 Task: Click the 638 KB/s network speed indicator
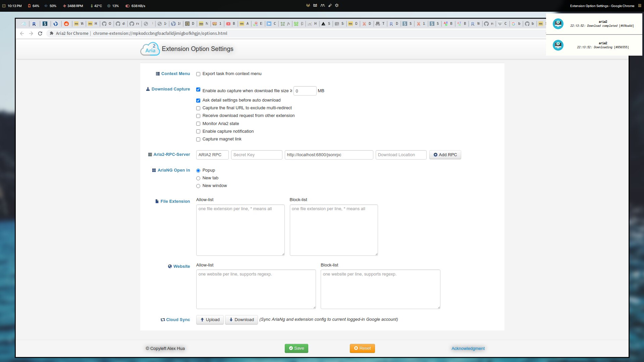135,6
